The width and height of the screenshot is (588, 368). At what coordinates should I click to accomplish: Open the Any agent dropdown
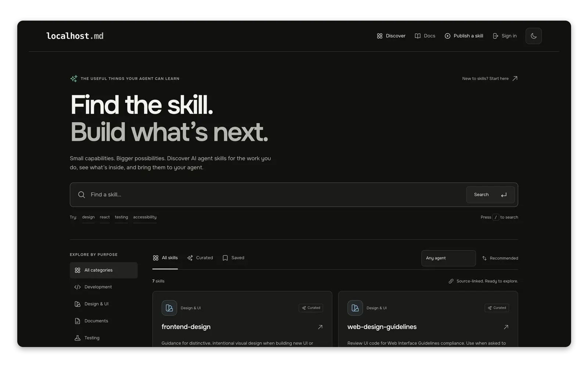tap(448, 258)
